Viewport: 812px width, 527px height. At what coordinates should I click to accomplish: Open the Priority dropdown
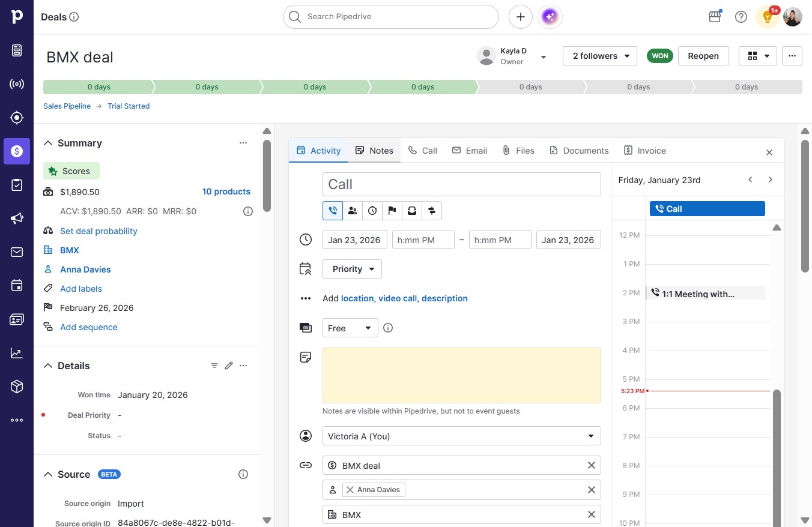[352, 269]
